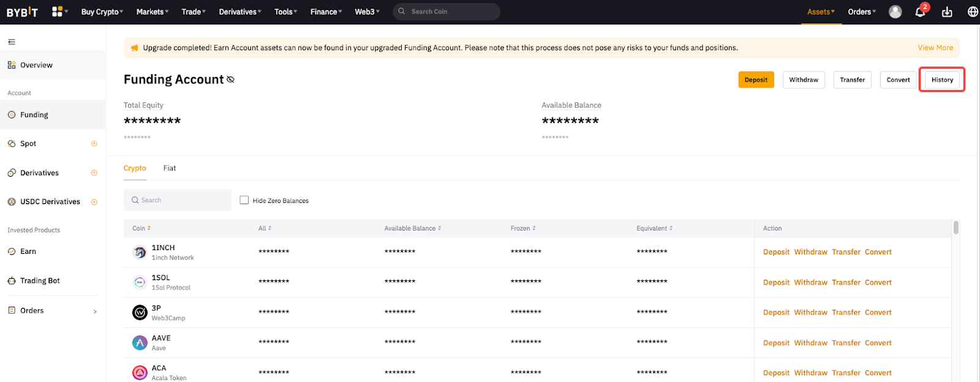
Task: Enable Hide Zero Balances checkbox
Action: (x=244, y=200)
